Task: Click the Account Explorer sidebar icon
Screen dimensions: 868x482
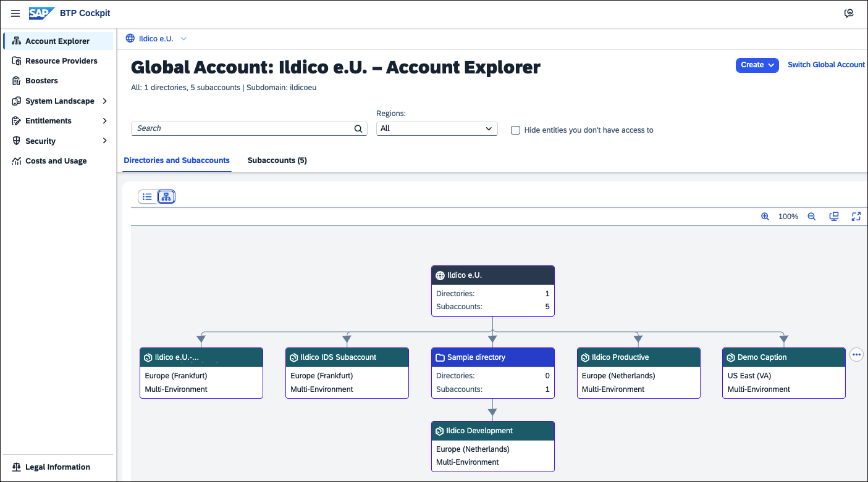Action: click(x=17, y=41)
